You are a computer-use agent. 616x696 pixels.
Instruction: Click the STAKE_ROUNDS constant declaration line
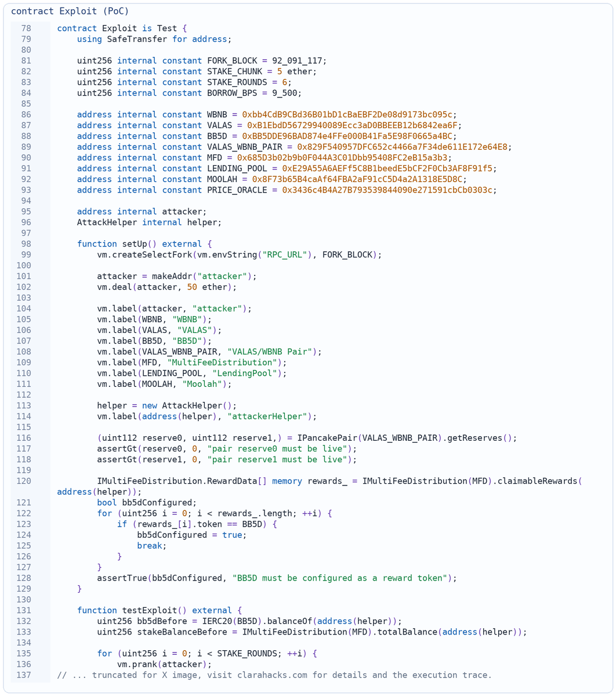[184, 82]
